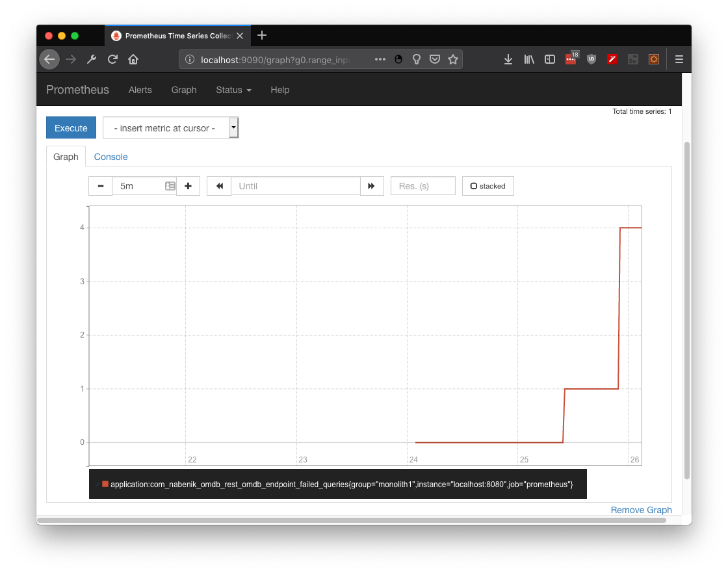Open the Firefox library

coord(528,59)
